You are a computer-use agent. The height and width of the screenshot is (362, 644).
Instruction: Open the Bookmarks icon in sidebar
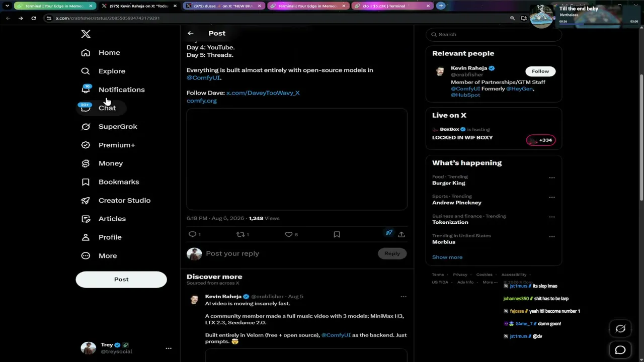[x=86, y=182]
